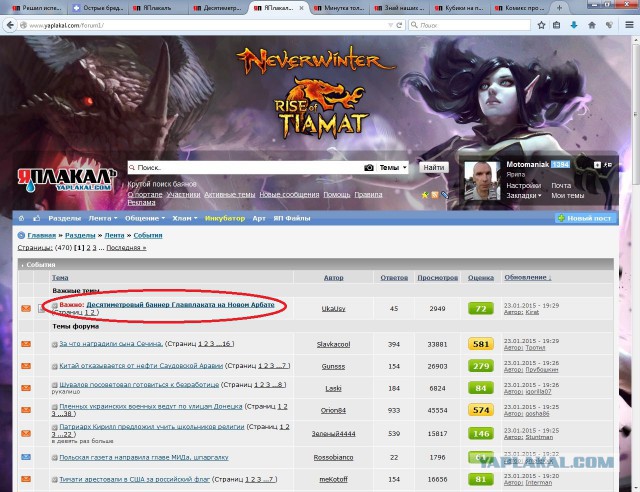Create a topic with Новый пост button
640x492 pixels.
[x=585, y=218]
